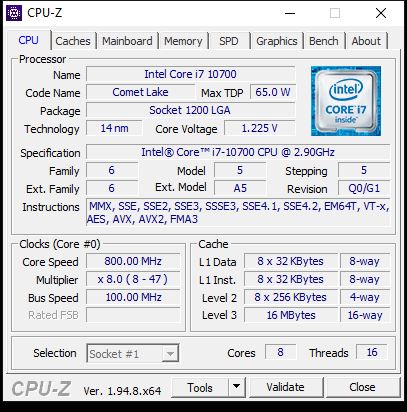Viewport: 407px width, 412px height.
Task: Click the Core Speed value field
Action: pos(133,261)
